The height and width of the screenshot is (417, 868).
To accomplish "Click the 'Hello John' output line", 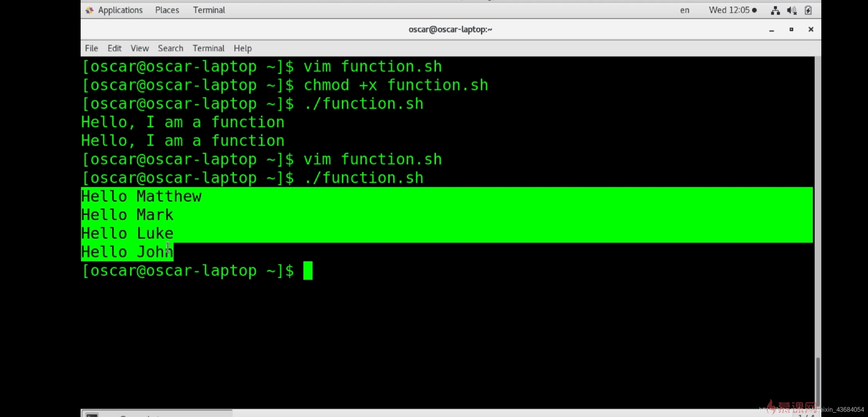I will tap(127, 252).
